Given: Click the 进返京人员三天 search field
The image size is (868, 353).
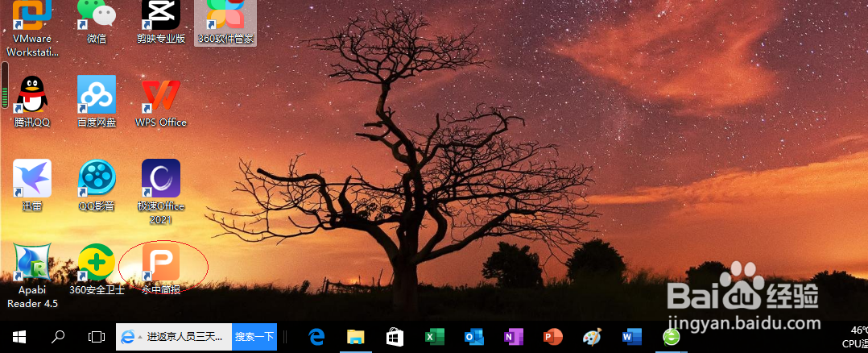Looking at the screenshot, I should coord(185,336).
